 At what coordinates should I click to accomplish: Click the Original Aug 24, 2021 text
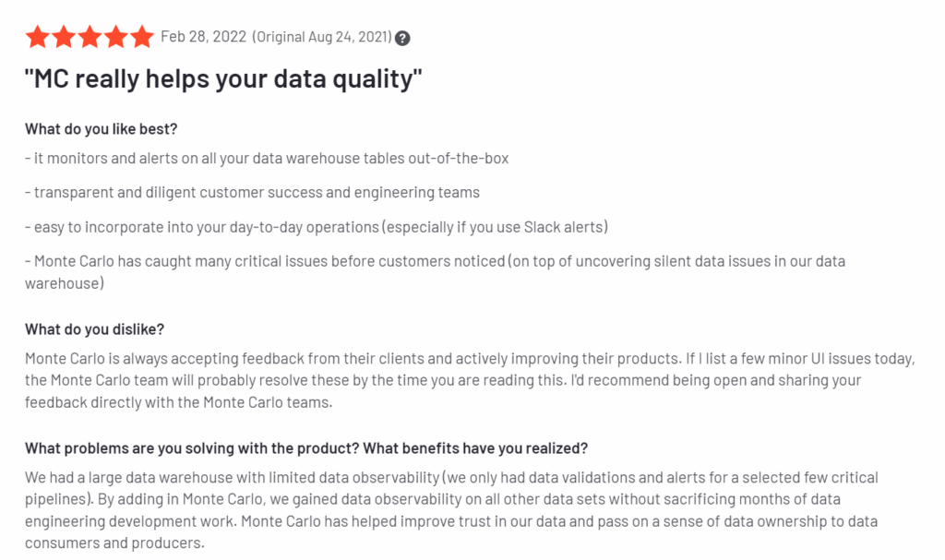coord(322,37)
